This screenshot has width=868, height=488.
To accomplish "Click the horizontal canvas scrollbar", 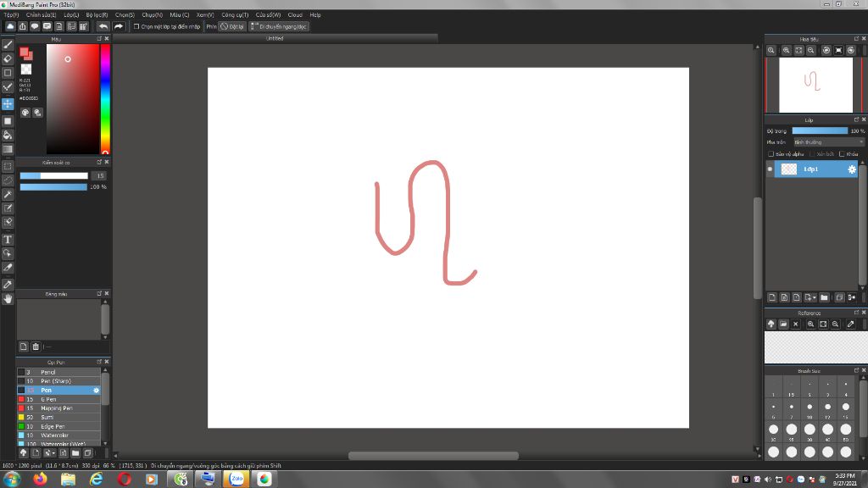I will [433, 456].
